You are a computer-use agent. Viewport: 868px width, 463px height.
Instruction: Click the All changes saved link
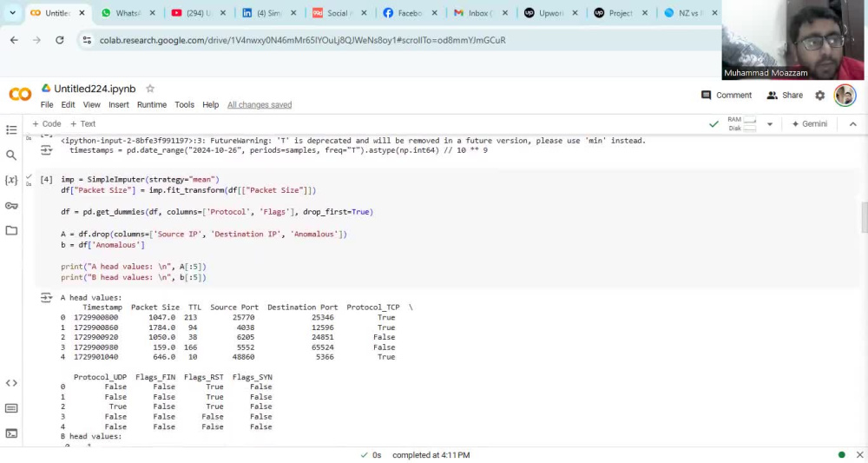pos(260,104)
